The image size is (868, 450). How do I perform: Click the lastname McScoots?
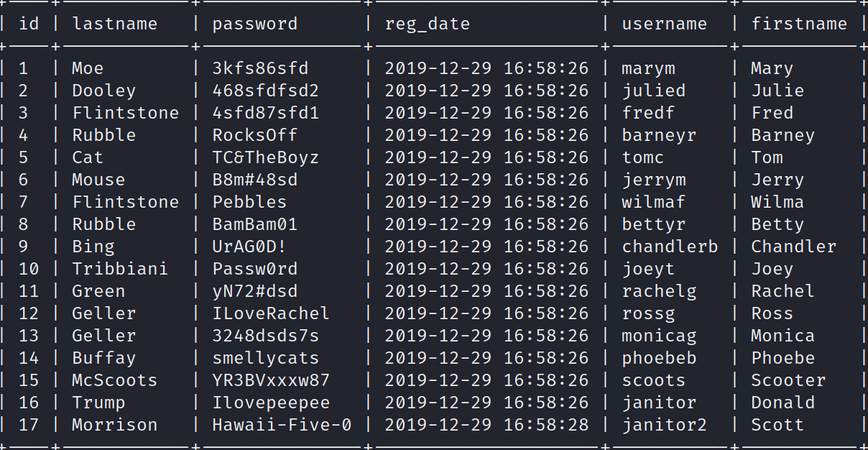(x=114, y=380)
